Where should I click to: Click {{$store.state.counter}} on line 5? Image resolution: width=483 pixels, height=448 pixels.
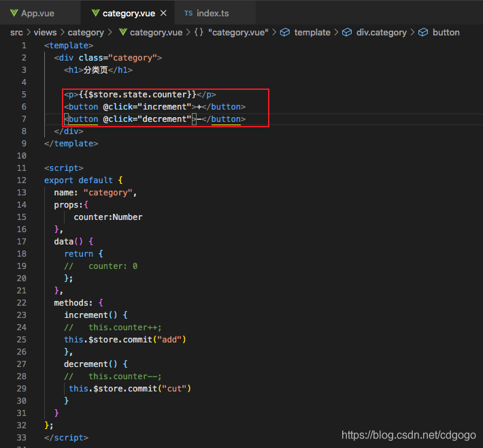click(x=137, y=95)
